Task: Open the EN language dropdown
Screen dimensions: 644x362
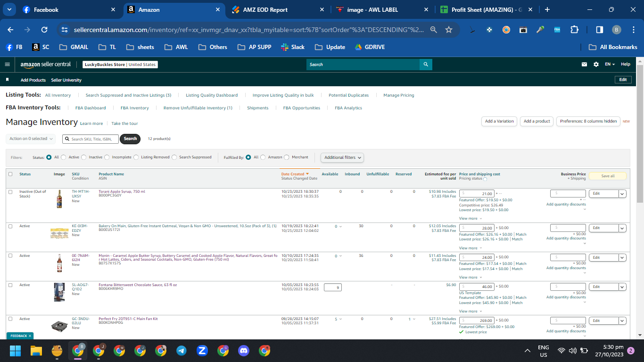Action: [x=610, y=64]
